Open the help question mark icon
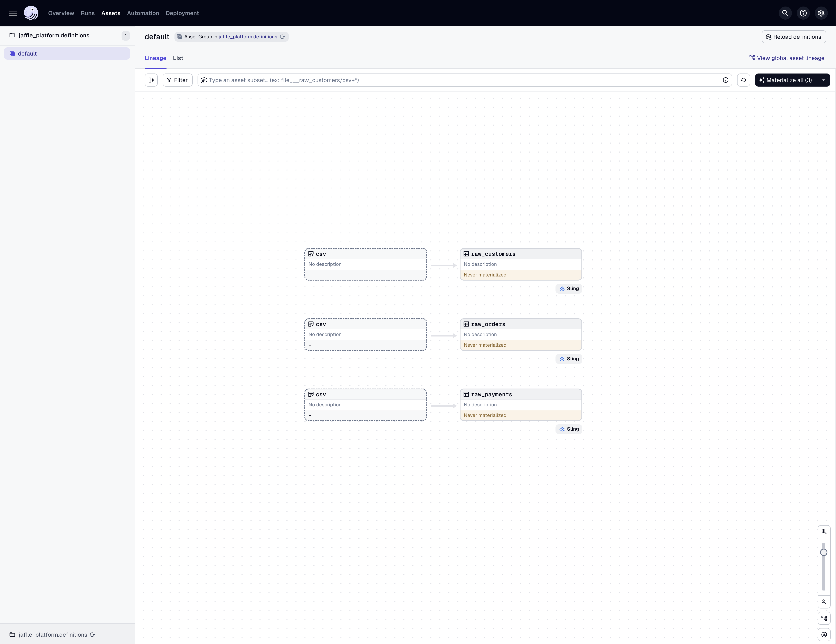The width and height of the screenshot is (836, 644). pyautogui.click(x=803, y=13)
